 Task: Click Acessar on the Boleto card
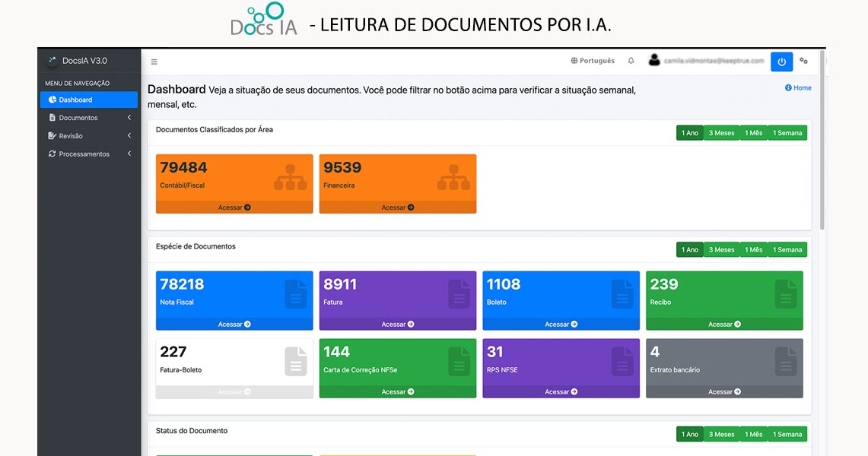(x=561, y=325)
